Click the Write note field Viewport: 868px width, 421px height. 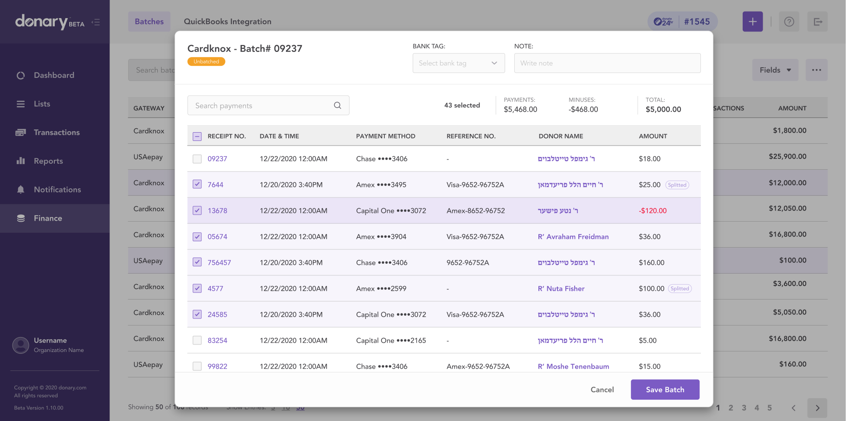607,63
